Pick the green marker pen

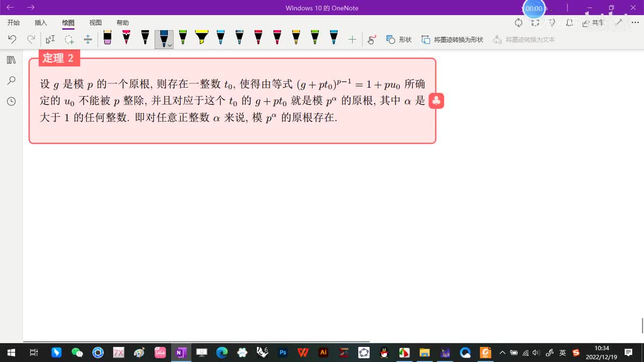pyautogui.click(x=183, y=38)
